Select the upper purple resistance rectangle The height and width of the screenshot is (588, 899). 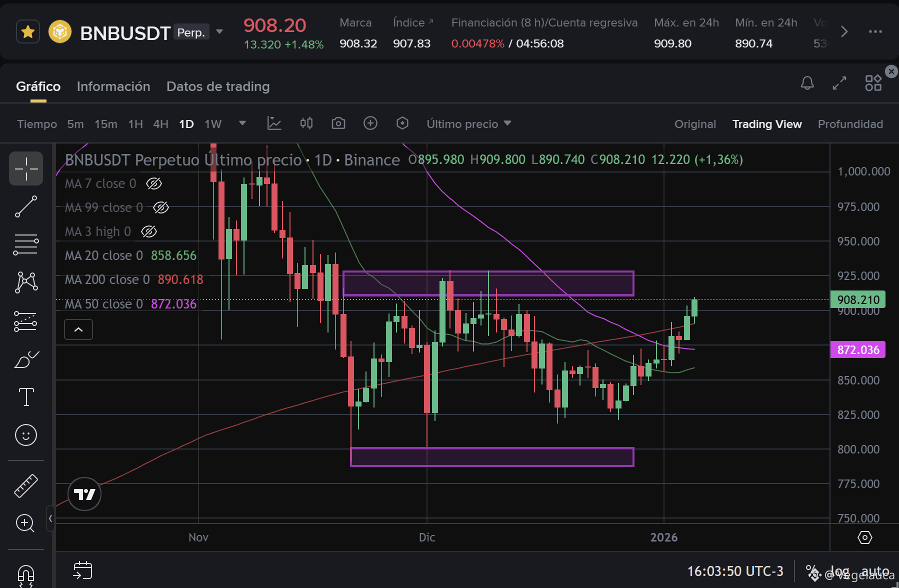488,283
